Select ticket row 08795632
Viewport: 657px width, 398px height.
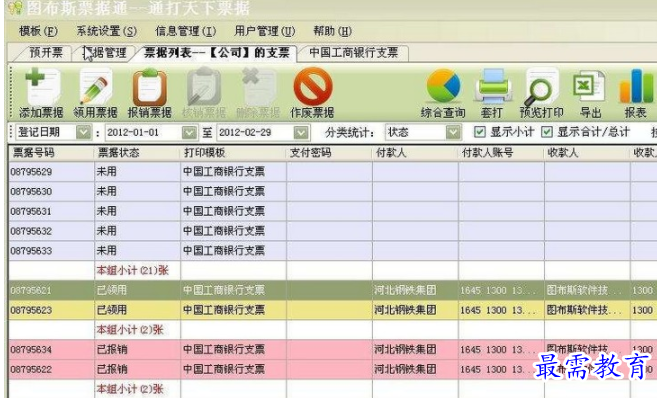pos(333,231)
